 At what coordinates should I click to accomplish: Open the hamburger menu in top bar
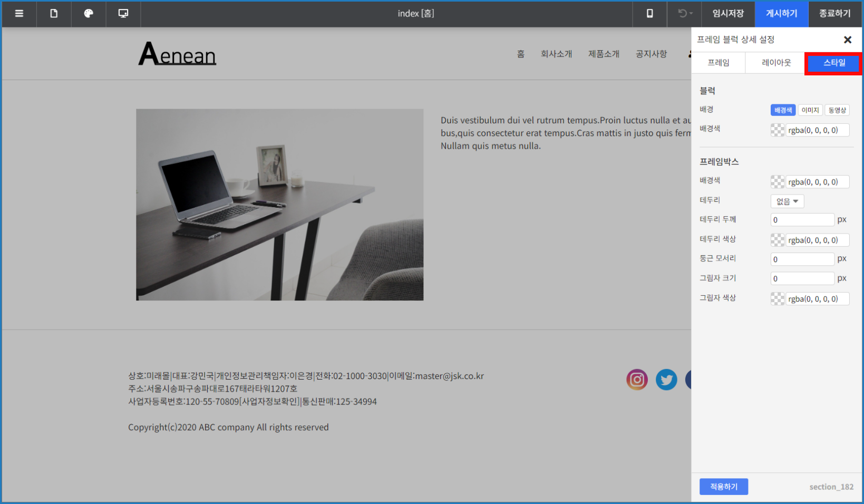[19, 14]
